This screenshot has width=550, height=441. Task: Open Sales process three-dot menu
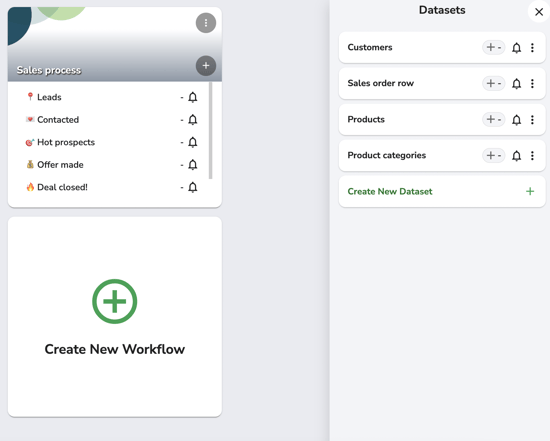pos(206,23)
